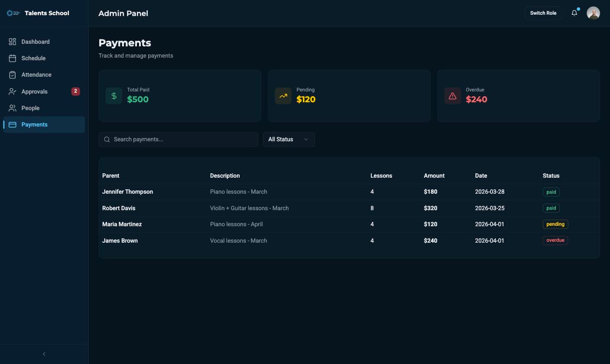Click the $120 amount in the Maria Martinez row
The image size is (610, 364).
pyautogui.click(x=431, y=224)
